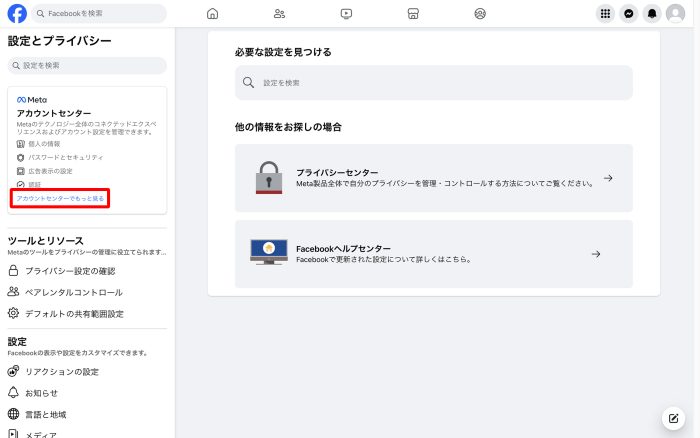Click the sidebar 設定を検索 search box

click(87, 65)
